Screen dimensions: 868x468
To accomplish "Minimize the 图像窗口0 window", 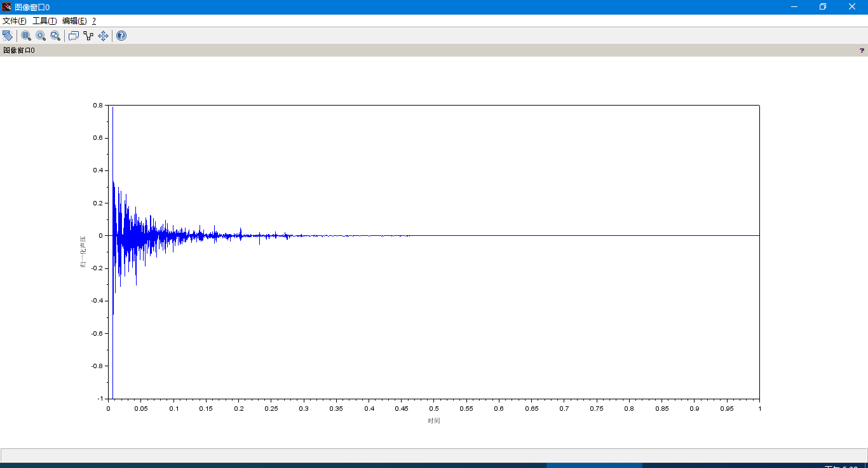I will point(794,7).
